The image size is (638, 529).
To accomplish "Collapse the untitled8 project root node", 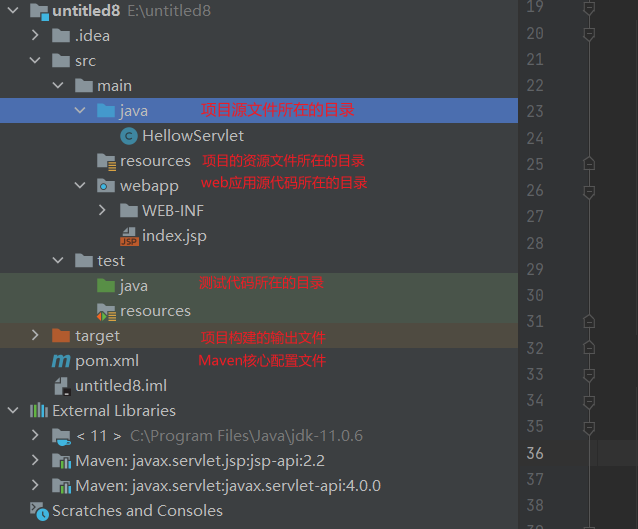I will pos(13,10).
